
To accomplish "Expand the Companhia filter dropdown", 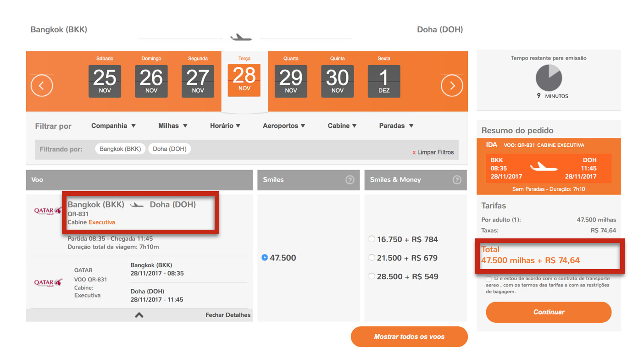I will click(x=113, y=126).
